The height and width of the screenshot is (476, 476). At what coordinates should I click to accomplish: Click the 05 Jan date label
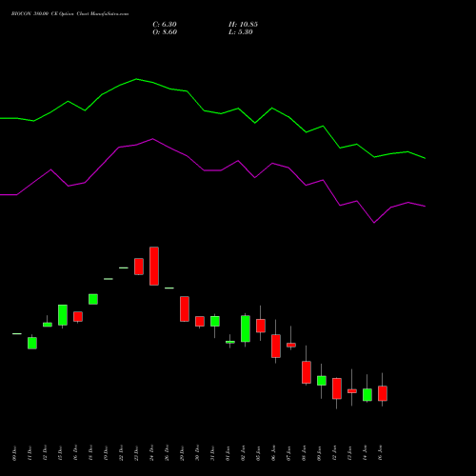coord(258,453)
